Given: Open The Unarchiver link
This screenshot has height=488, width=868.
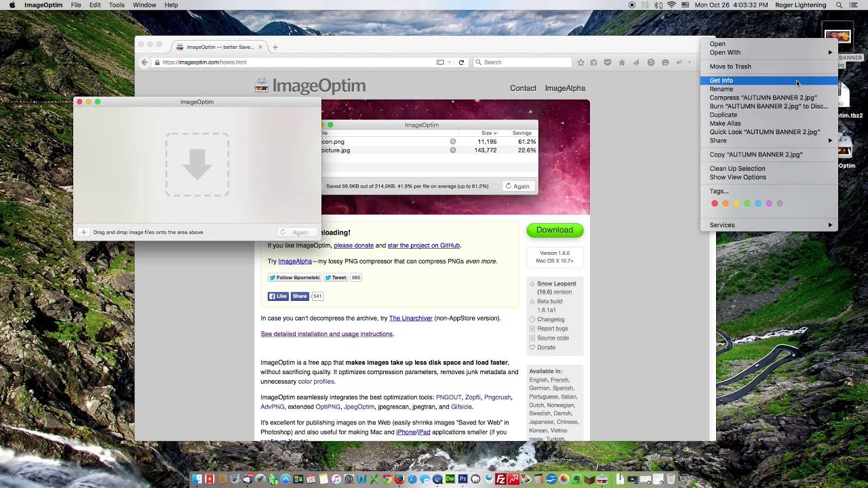Looking at the screenshot, I should point(410,319).
